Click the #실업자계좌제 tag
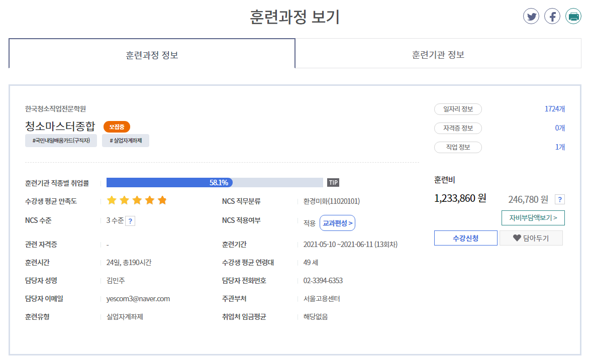 (125, 141)
